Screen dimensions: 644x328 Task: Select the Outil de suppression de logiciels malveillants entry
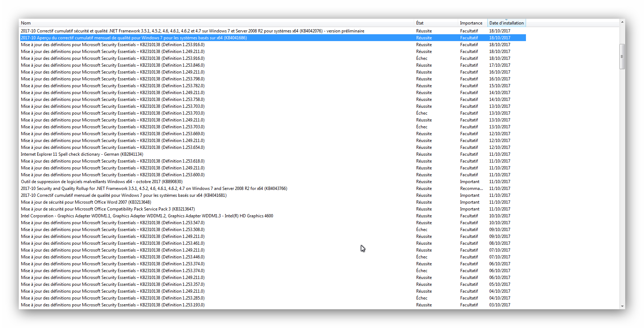(x=102, y=182)
